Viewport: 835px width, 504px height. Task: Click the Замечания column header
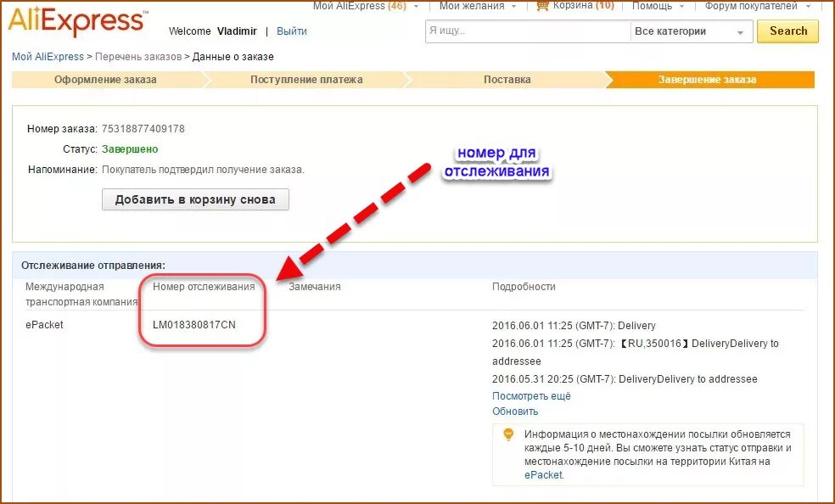coord(315,287)
